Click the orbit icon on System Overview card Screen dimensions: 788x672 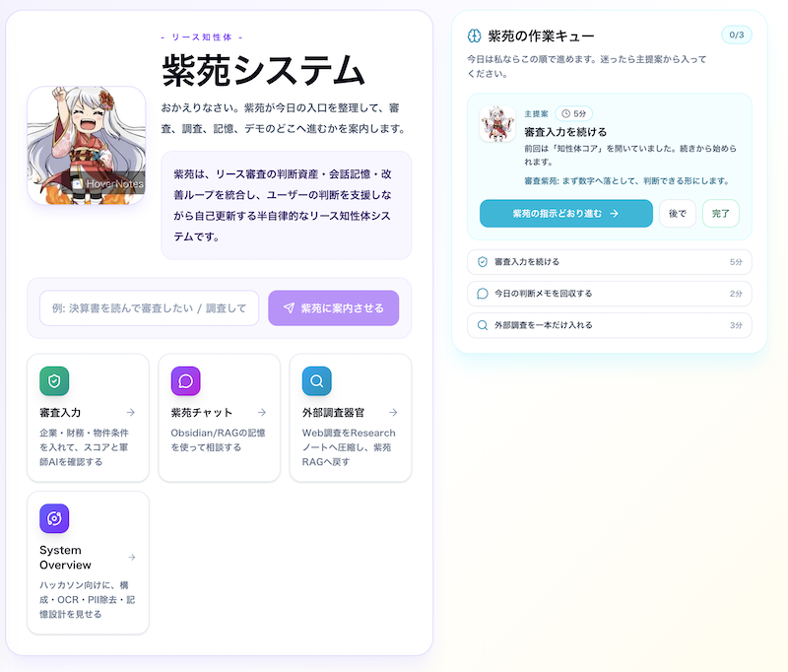[54, 518]
